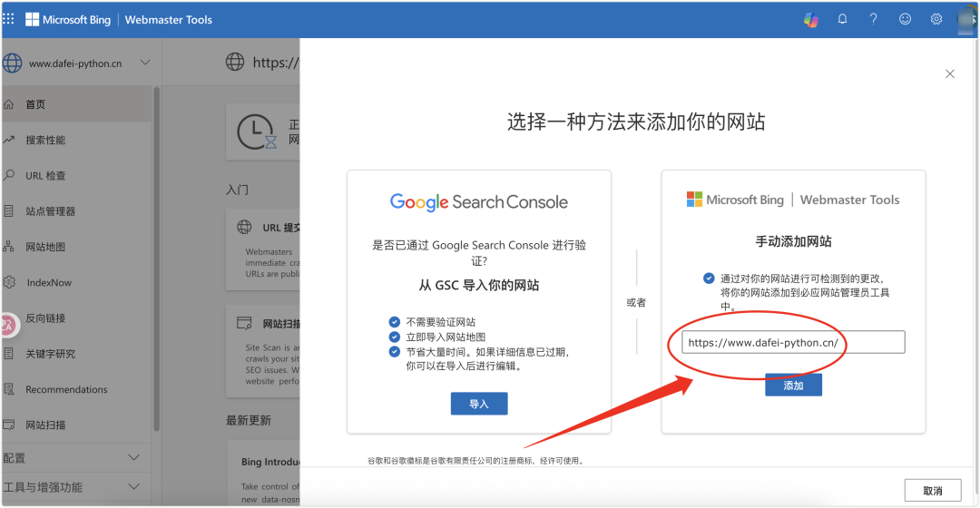This screenshot has height=508, width=980.
Task: Click the icon next to Recommendations
Action: coord(9,389)
